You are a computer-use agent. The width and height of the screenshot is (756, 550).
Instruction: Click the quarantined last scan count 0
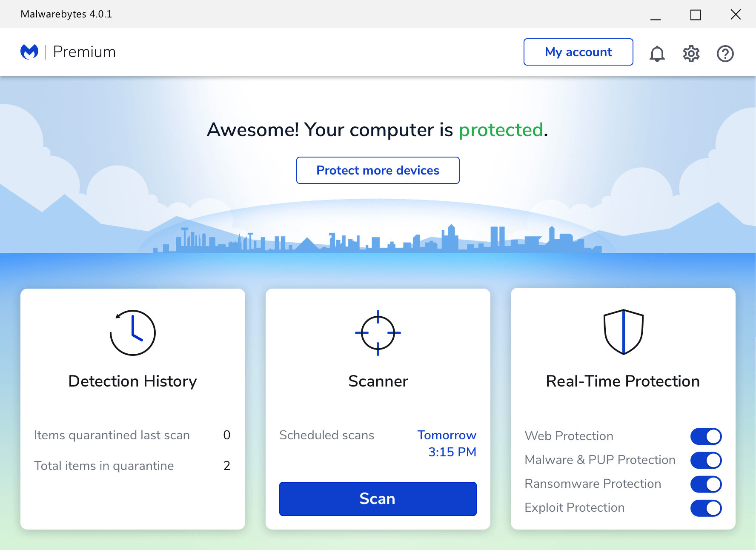click(227, 435)
